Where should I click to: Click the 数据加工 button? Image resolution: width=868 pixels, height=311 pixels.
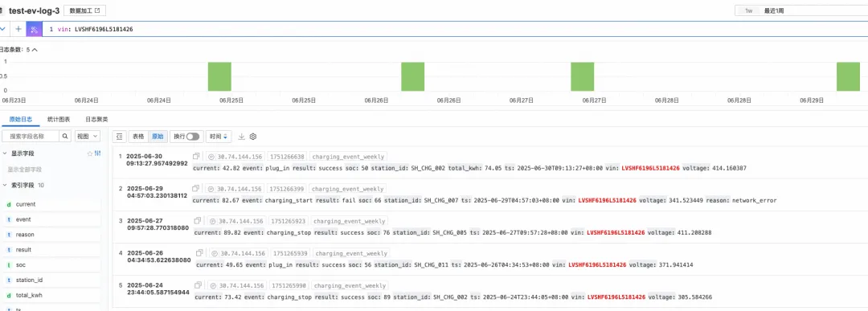click(84, 10)
